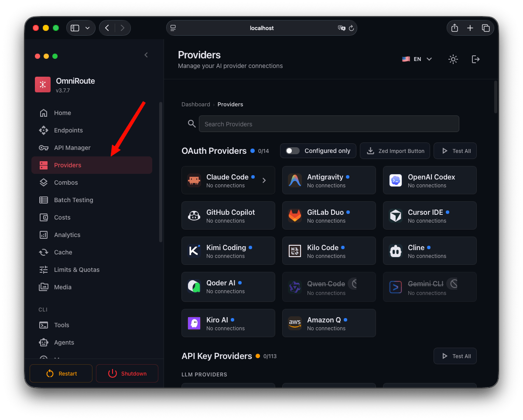
Task: Open the Claude Code provider card
Action: pyautogui.click(x=228, y=180)
